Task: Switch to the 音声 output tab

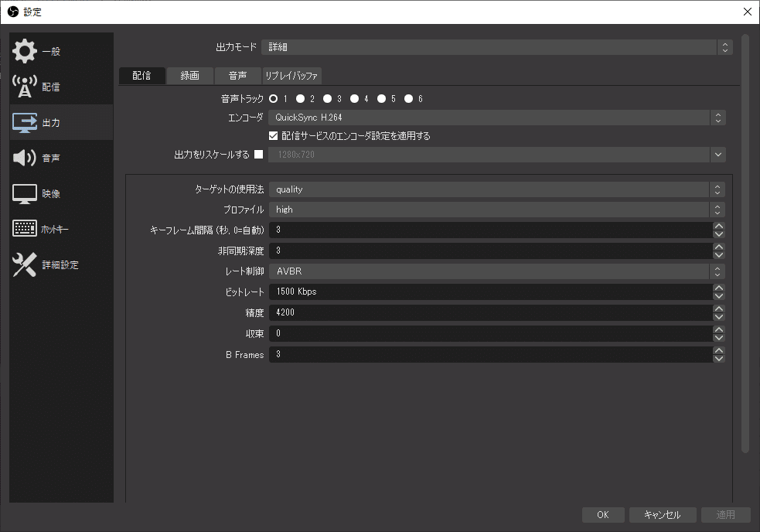Action: point(237,76)
